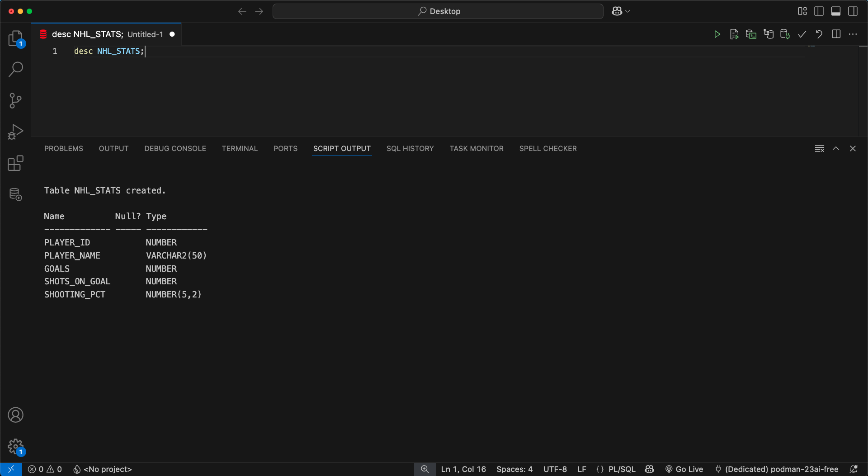Go back using the navigation arrow

click(x=242, y=11)
